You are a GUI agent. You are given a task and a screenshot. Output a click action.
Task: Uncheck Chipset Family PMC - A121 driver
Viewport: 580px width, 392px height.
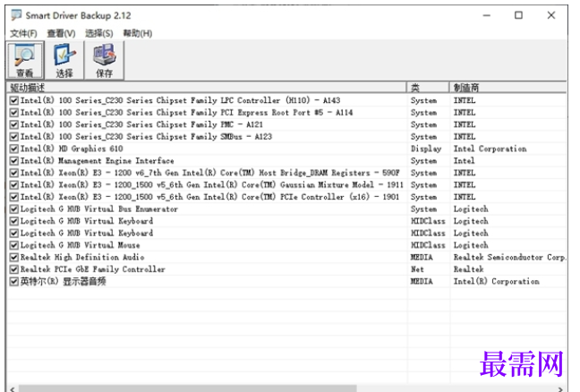pos(14,124)
